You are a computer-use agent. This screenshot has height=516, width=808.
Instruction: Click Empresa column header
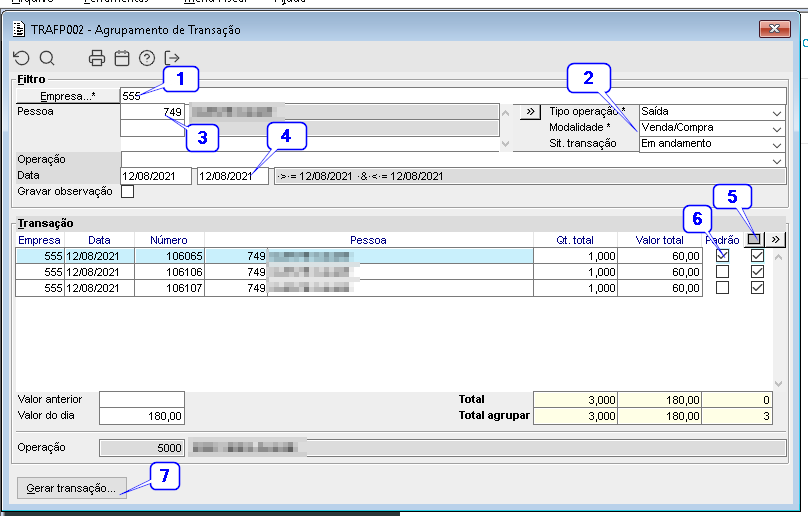(40, 240)
